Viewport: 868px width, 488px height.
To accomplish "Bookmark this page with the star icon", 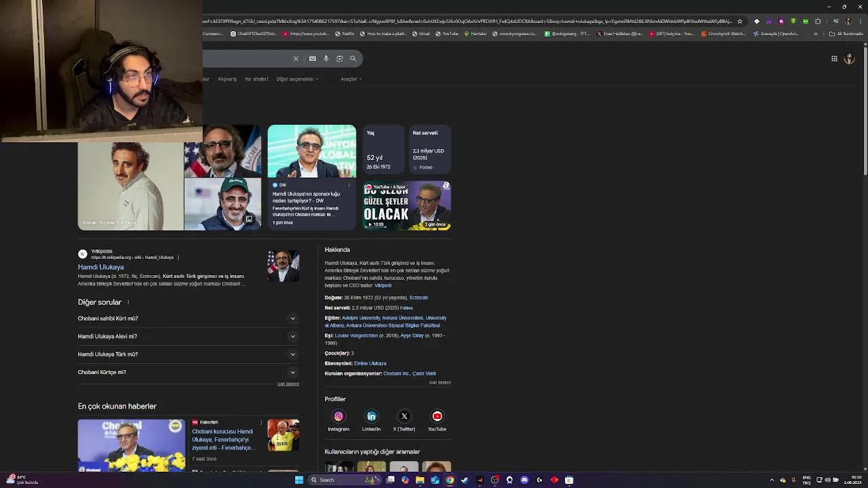I will tap(740, 21).
